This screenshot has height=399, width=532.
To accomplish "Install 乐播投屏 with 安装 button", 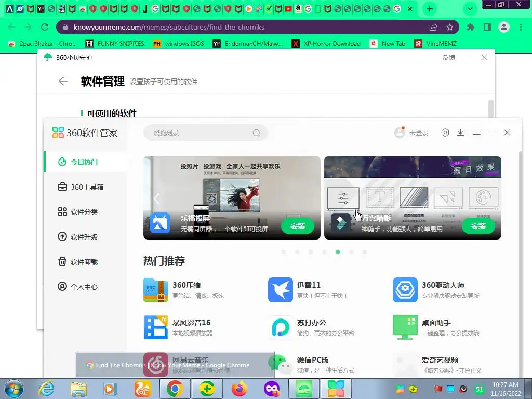I will coord(298,226).
